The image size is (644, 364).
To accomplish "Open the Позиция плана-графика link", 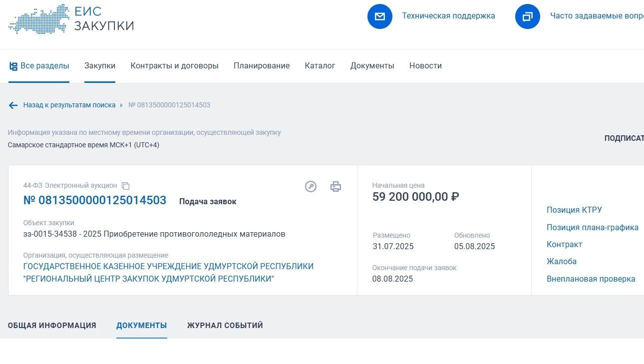I will [592, 228].
